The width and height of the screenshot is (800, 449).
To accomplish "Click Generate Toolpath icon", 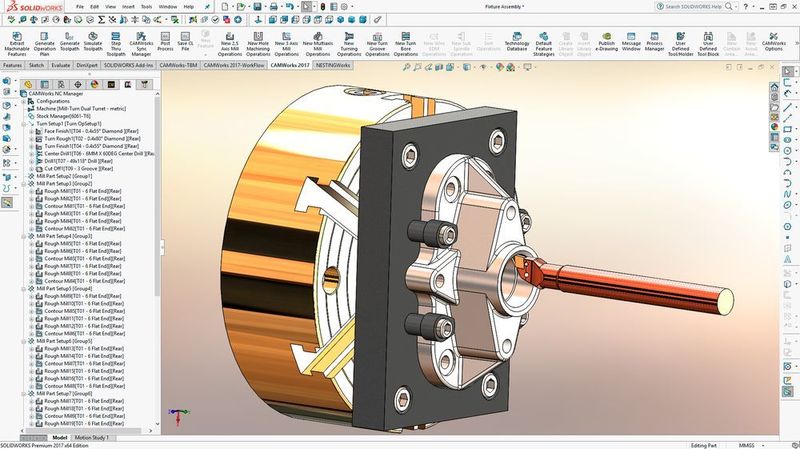I will coord(69,37).
